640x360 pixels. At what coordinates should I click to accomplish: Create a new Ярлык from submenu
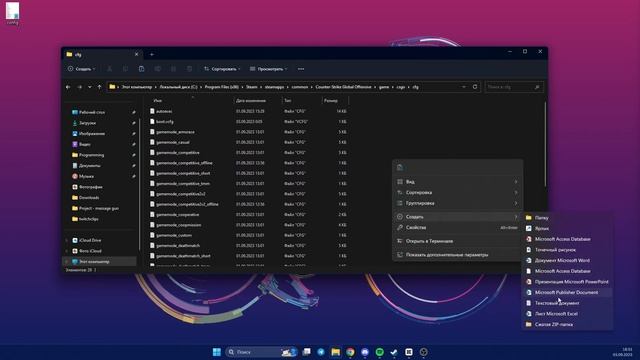568,229
